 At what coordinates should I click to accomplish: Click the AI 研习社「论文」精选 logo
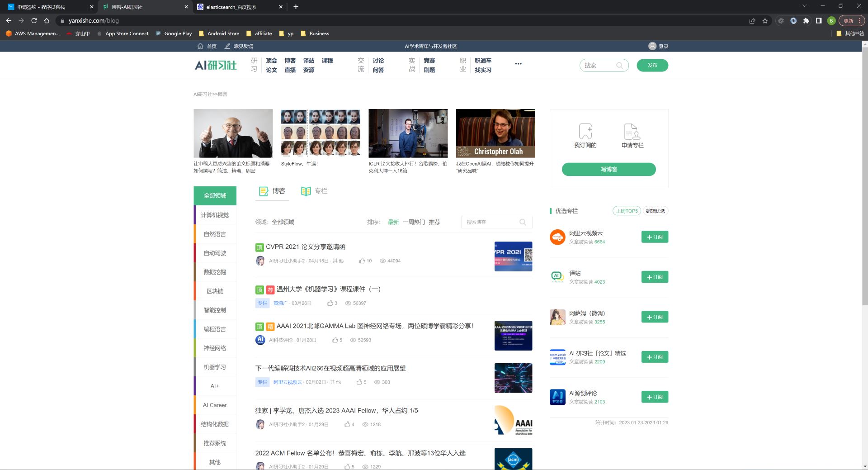point(557,357)
